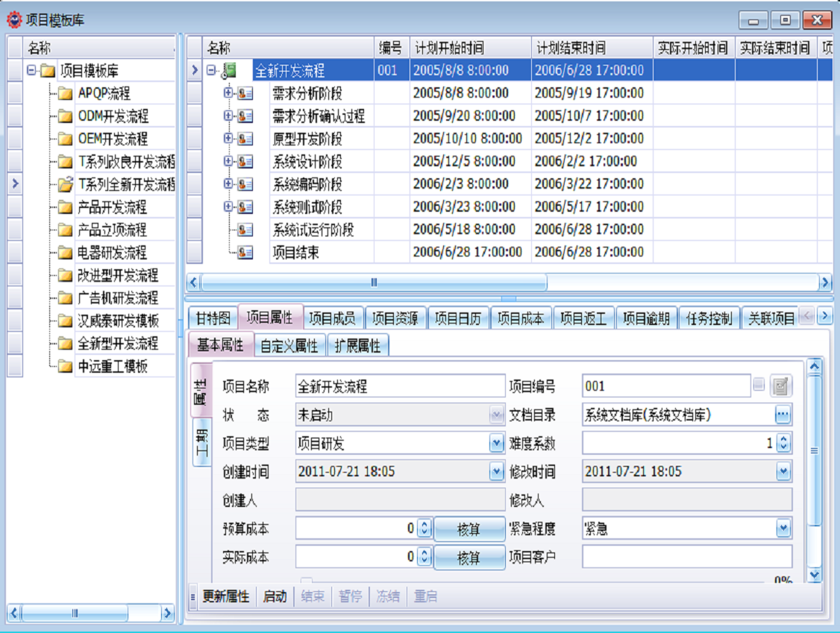This screenshot has width=840, height=633.
Task: Toggle the checkbox beside 项目编号 field
Action: coord(759,385)
